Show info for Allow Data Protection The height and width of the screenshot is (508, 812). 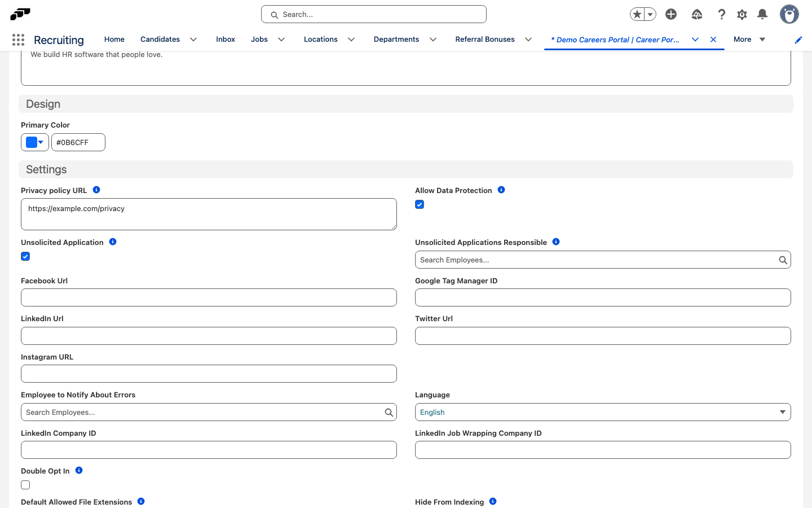pos(501,190)
